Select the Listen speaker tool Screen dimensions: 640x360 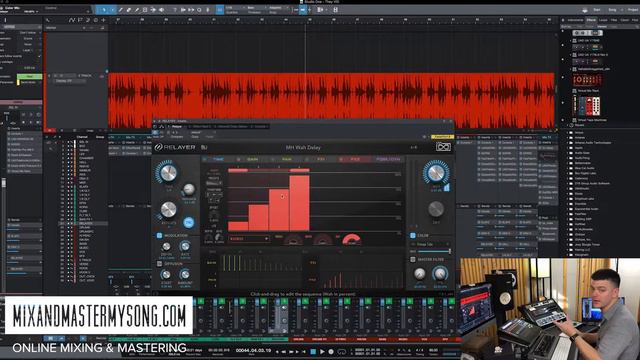pos(162,9)
